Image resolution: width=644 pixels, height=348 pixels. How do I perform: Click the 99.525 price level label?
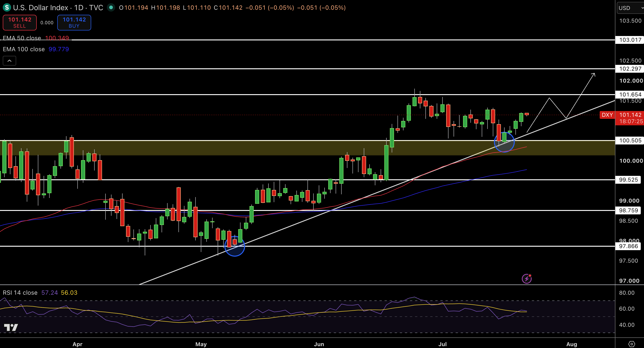point(629,180)
